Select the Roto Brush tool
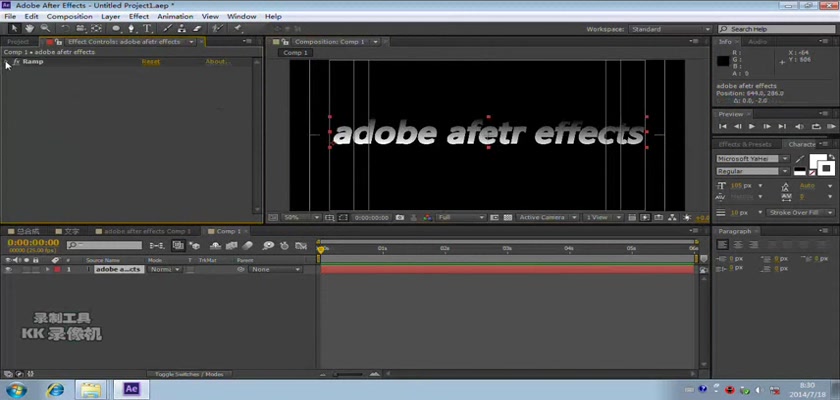This screenshot has width=840, height=400. (x=217, y=29)
